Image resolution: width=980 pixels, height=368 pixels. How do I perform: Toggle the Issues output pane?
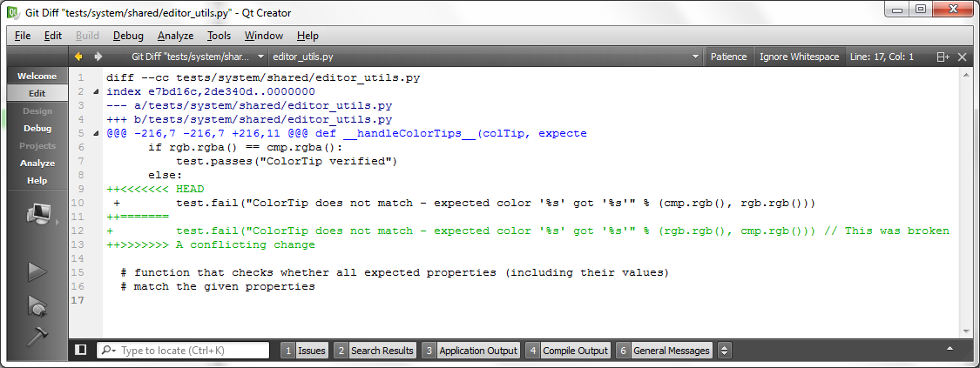(304, 351)
